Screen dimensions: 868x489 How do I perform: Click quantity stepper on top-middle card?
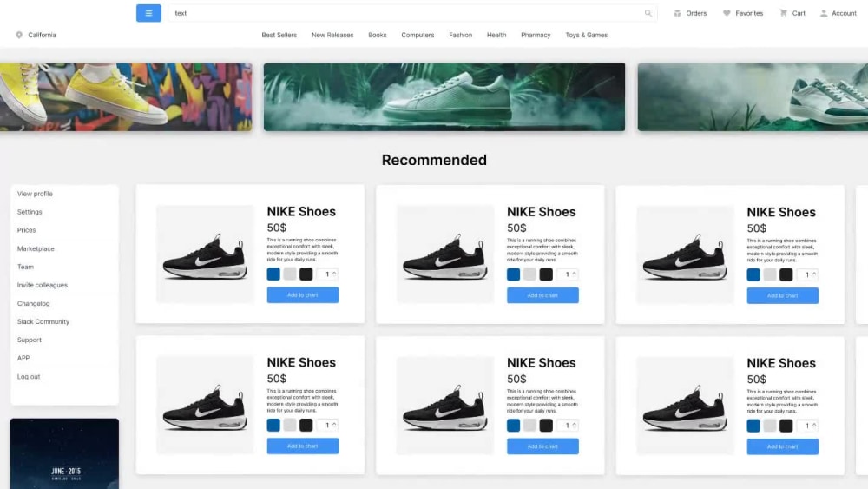tap(568, 274)
